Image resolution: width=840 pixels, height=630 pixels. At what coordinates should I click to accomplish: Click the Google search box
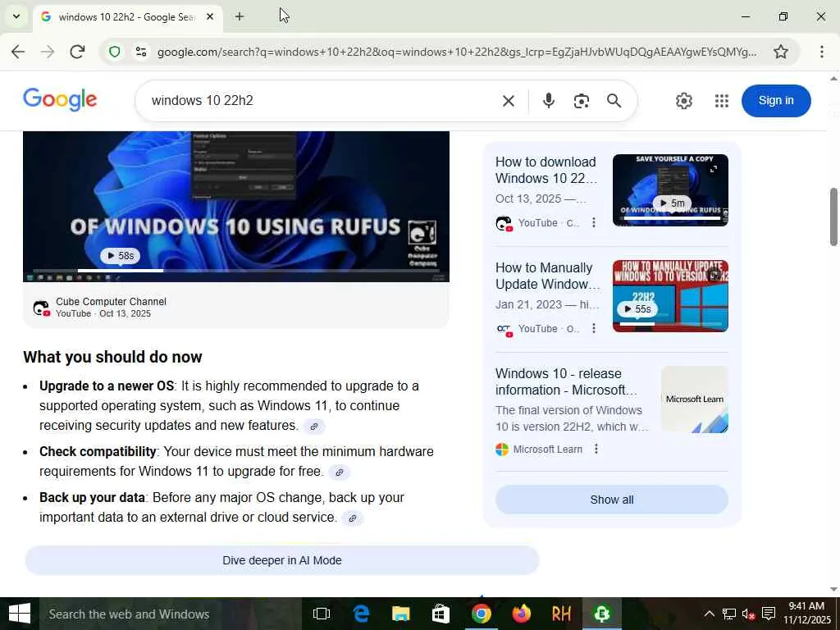322,101
